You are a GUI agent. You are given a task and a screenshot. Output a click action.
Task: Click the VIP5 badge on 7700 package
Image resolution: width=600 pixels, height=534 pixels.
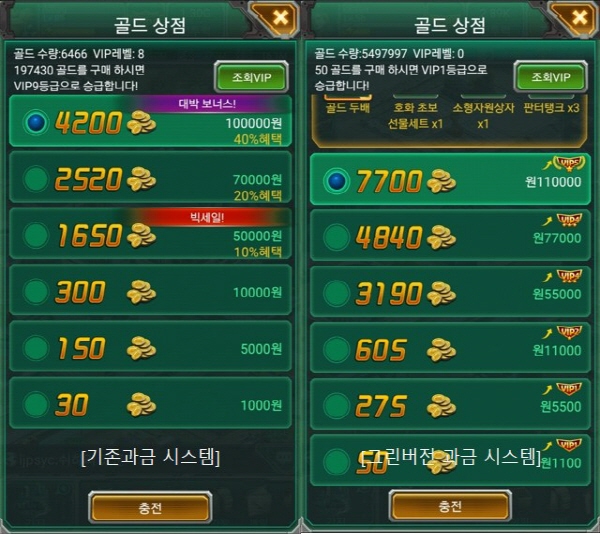point(570,163)
